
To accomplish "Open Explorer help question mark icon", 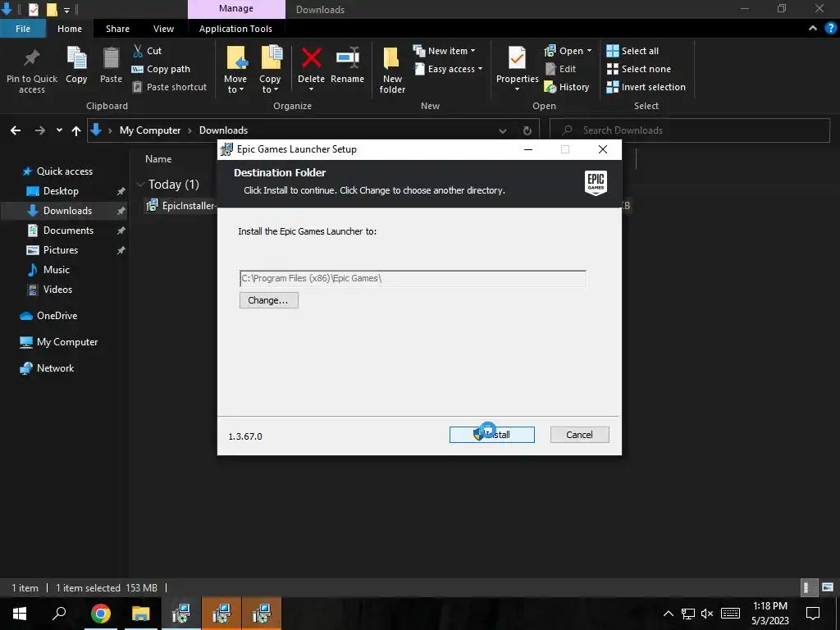I will [831, 29].
